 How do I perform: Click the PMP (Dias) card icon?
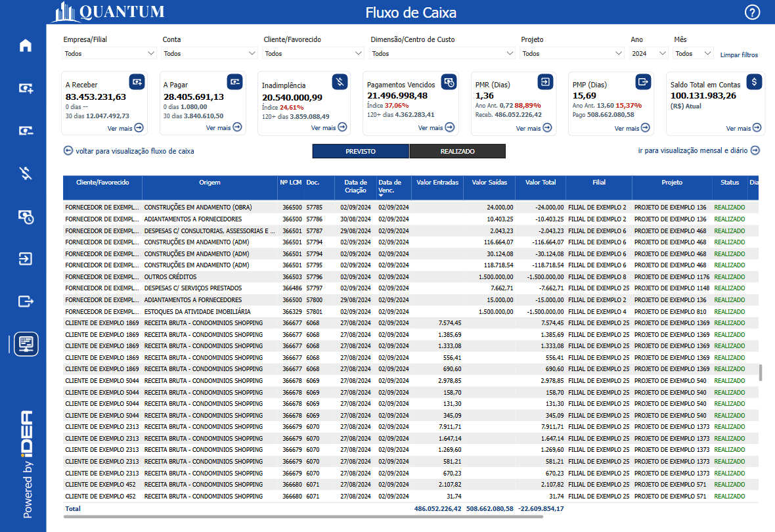point(643,81)
